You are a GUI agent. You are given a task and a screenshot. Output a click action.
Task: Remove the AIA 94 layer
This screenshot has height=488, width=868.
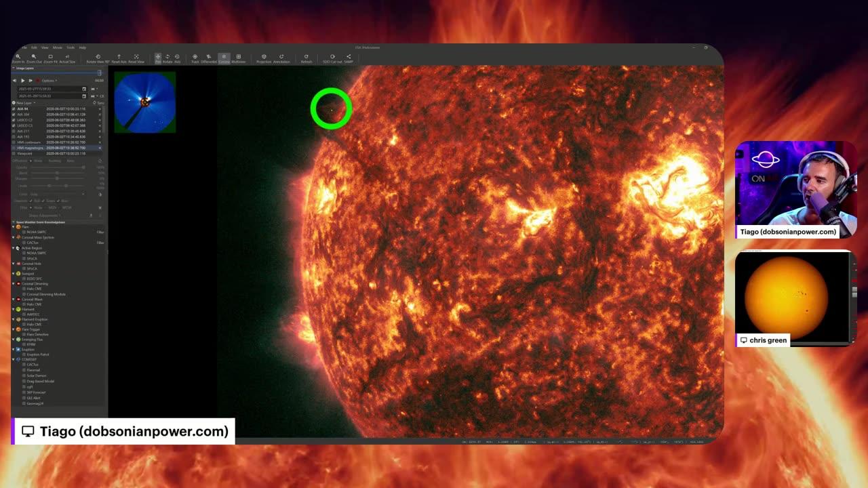[x=100, y=109]
